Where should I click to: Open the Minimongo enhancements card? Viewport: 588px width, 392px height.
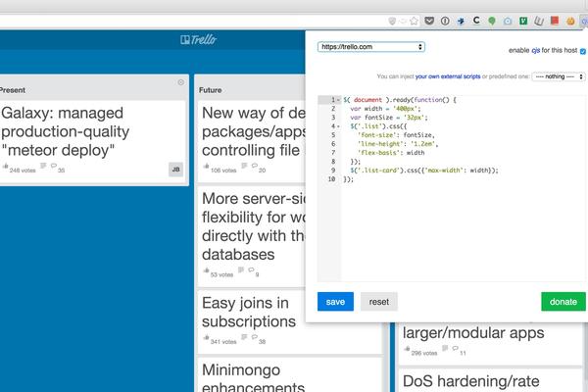[289, 375]
